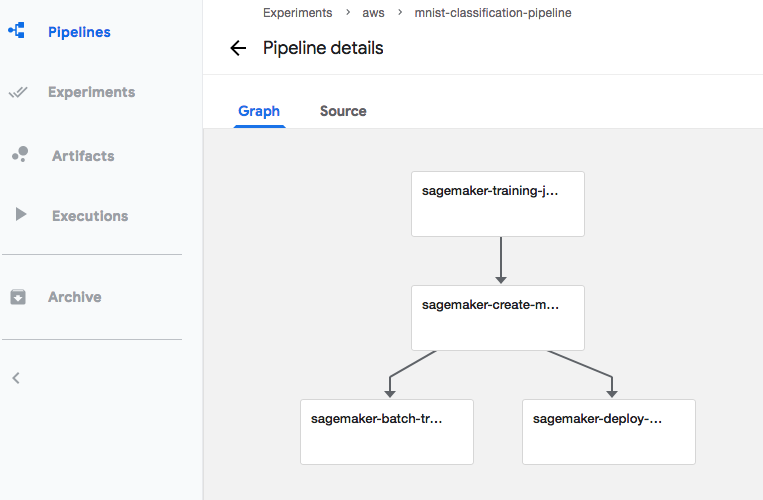The image size is (763, 500).
Task: Open the Executions text label
Action: tap(90, 216)
